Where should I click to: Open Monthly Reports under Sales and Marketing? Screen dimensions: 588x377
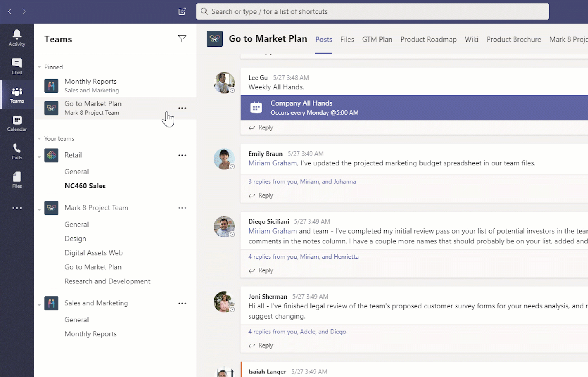91,334
